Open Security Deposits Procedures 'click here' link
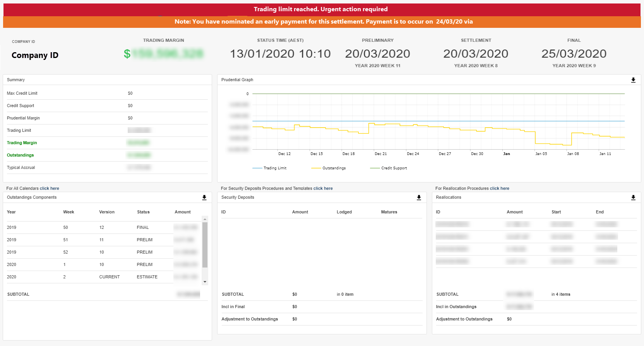This screenshot has height=346, width=644. click(323, 189)
